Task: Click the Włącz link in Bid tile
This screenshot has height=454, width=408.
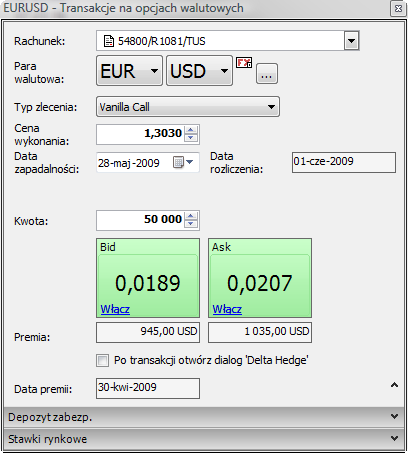Action: (115, 309)
